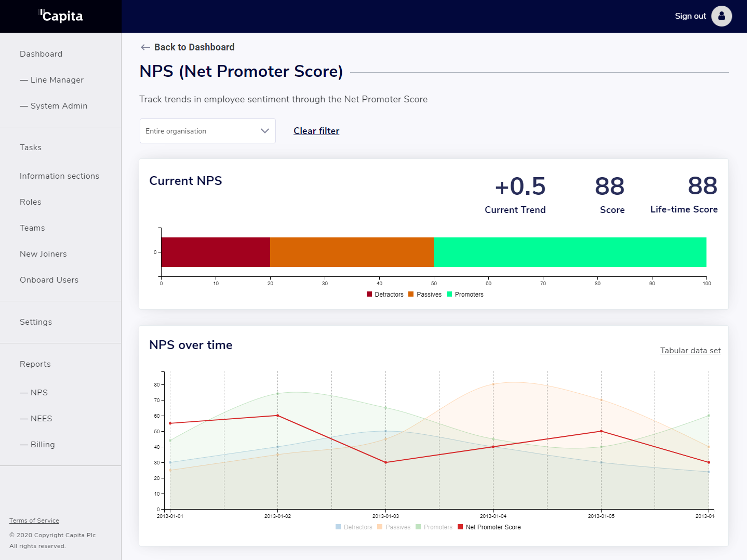
Task: Toggle Detractors series in NPS over time legend
Action: pos(354,527)
